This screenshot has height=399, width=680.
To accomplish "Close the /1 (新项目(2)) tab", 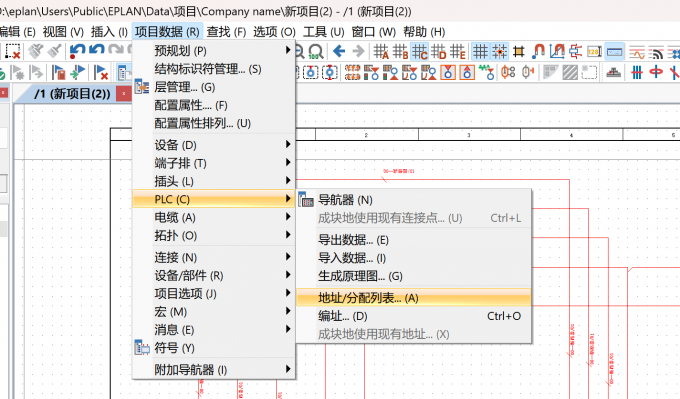I will click(124, 94).
